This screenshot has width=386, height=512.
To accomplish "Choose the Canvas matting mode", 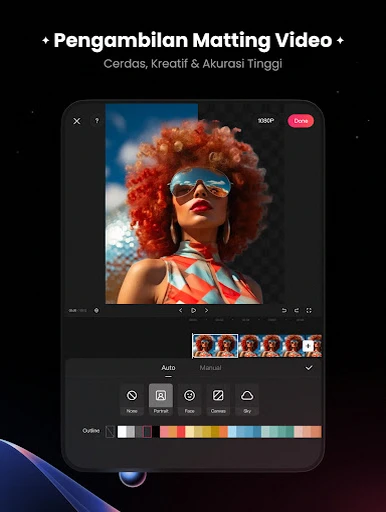I will point(218,399).
